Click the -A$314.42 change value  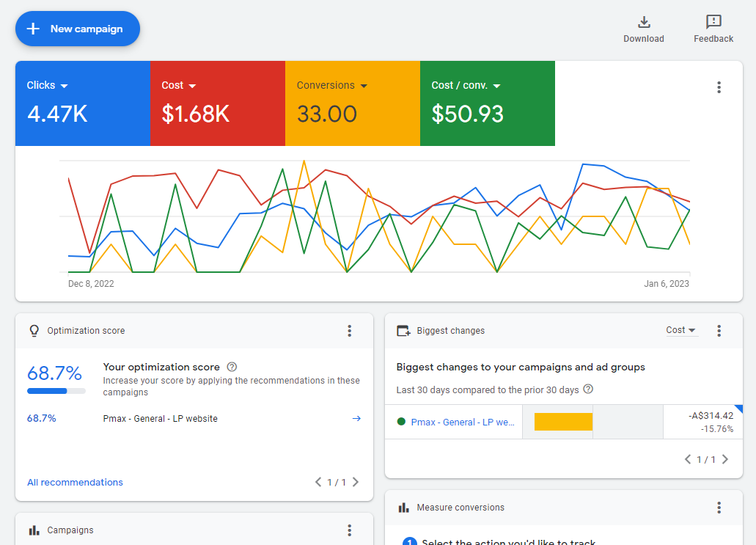(711, 416)
